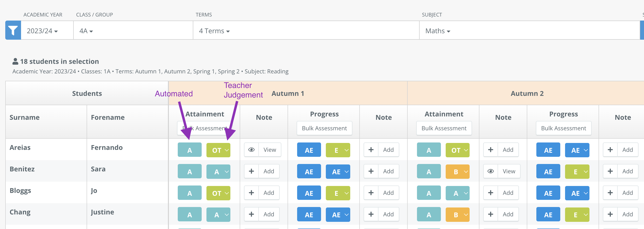
Task: Open Areias Autumn 1 OT attainment dropdown
Action: click(218, 150)
